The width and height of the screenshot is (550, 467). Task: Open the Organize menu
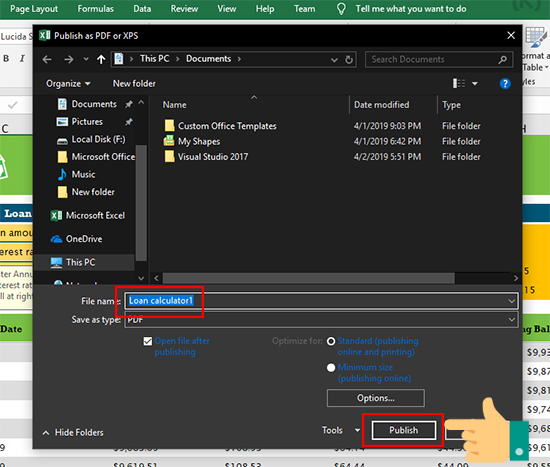pos(68,84)
